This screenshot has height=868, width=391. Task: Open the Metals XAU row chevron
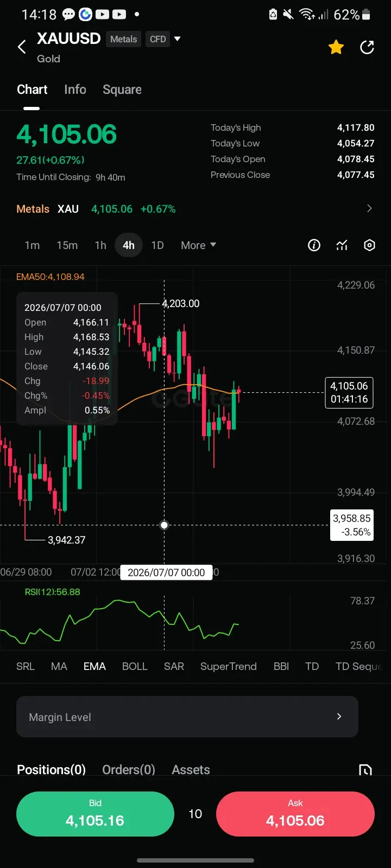369,208
